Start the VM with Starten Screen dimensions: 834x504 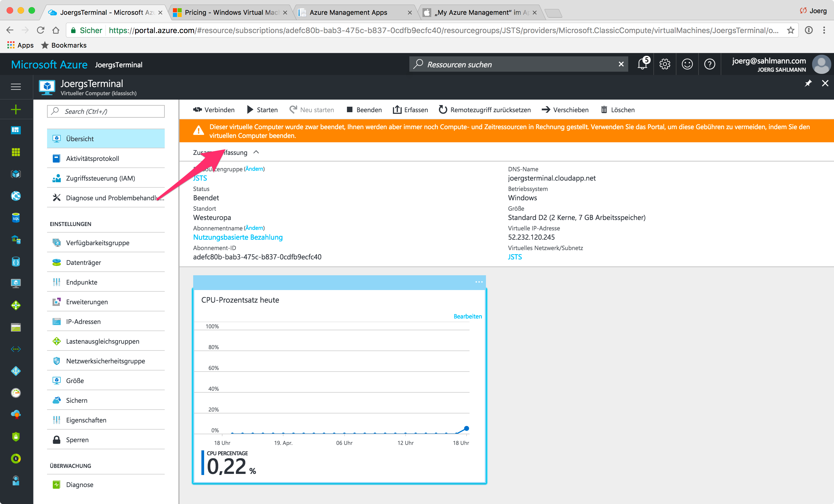pos(262,110)
